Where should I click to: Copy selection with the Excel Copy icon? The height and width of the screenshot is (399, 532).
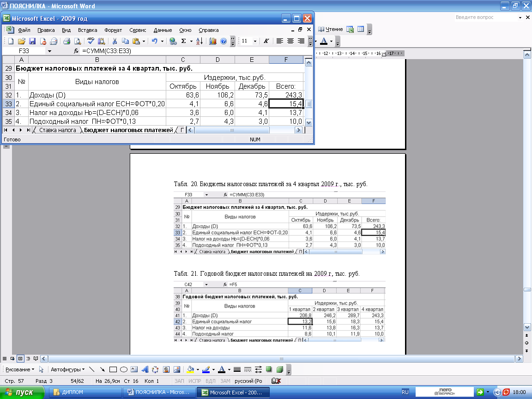click(x=125, y=41)
